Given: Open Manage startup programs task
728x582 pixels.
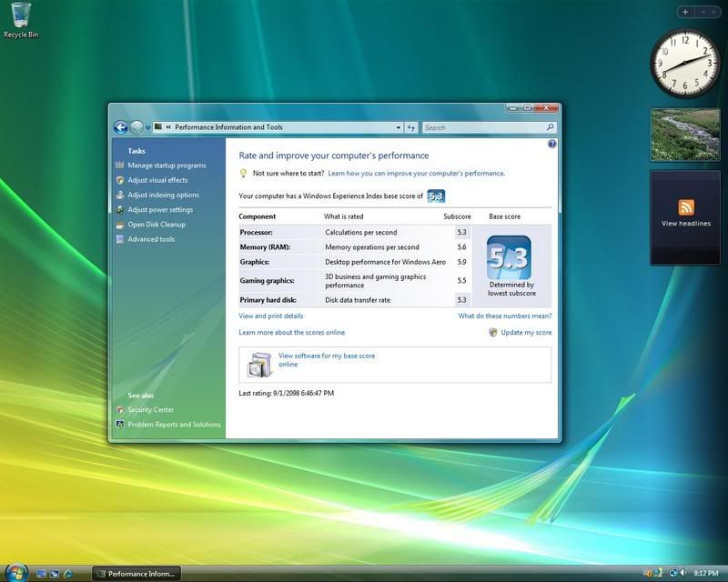Looking at the screenshot, I should click(x=167, y=166).
